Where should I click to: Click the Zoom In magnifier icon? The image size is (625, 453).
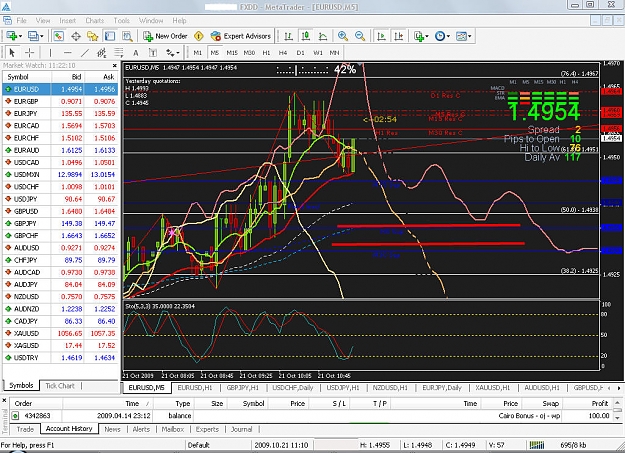point(343,36)
